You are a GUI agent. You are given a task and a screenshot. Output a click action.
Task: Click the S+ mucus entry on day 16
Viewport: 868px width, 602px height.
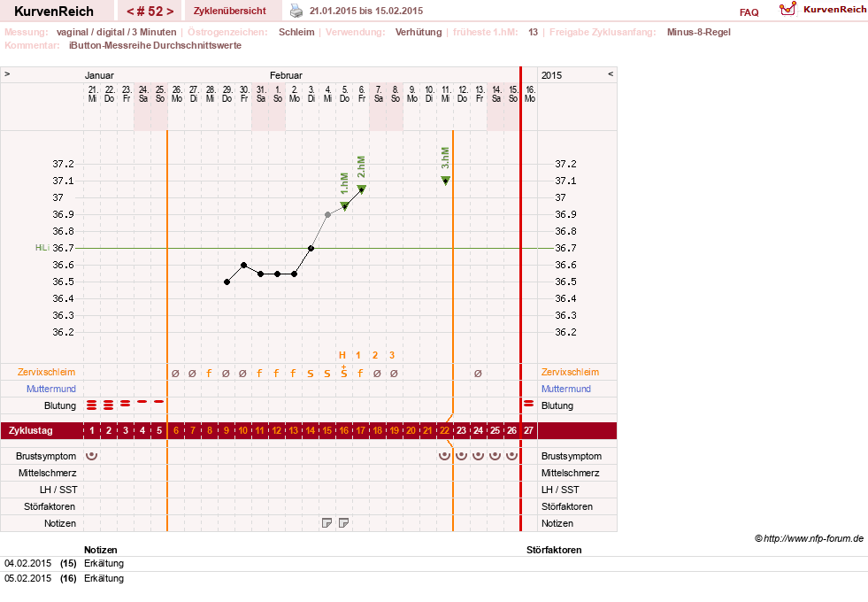pyautogui.click(x=344, y=372)
